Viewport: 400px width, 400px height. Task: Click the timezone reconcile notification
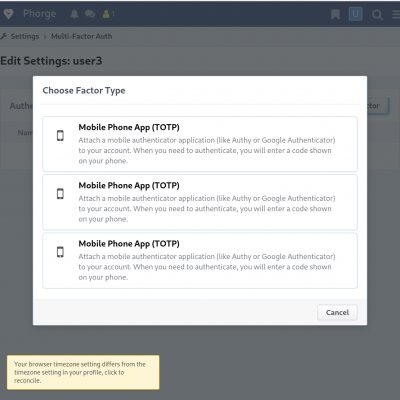pos(83,372)
